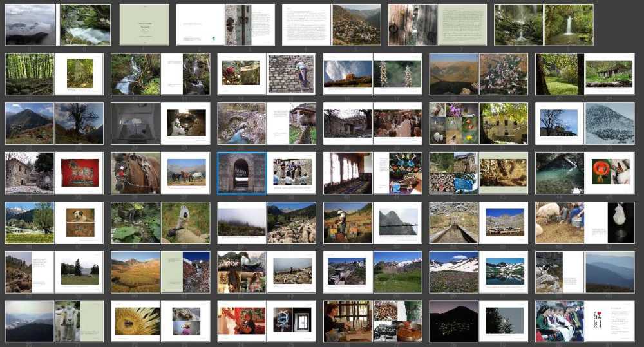The width and height of the screenshot is (644, 347).
Task: Select the woman at shop counter page
Action: click(x=348, y=321)
